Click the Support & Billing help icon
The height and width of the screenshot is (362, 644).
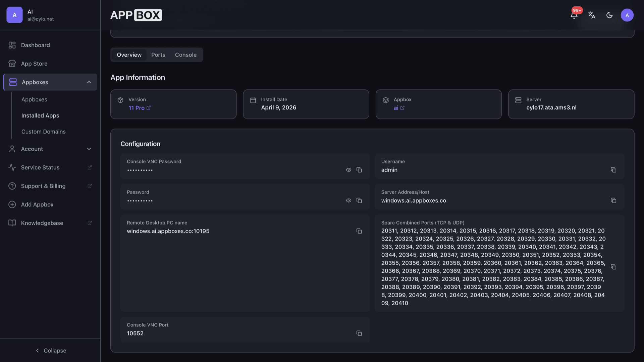[x=12, y=186]
